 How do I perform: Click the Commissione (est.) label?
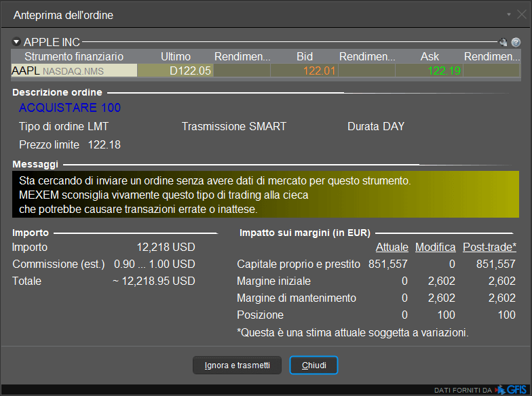click(x=58, y=264)
